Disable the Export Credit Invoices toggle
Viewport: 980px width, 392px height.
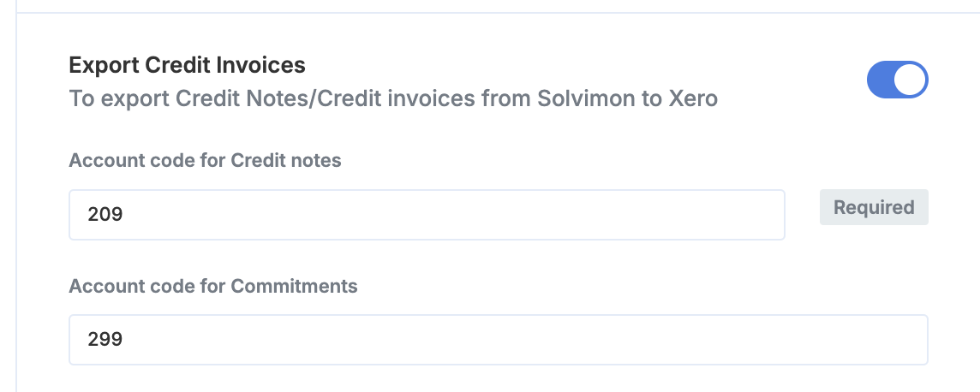[x=898, y=80]
